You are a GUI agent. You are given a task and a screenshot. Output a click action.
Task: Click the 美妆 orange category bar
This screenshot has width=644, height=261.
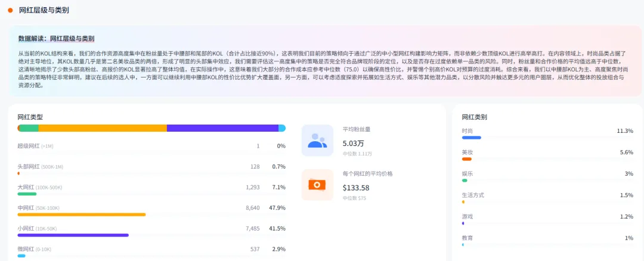pos(467,159)
